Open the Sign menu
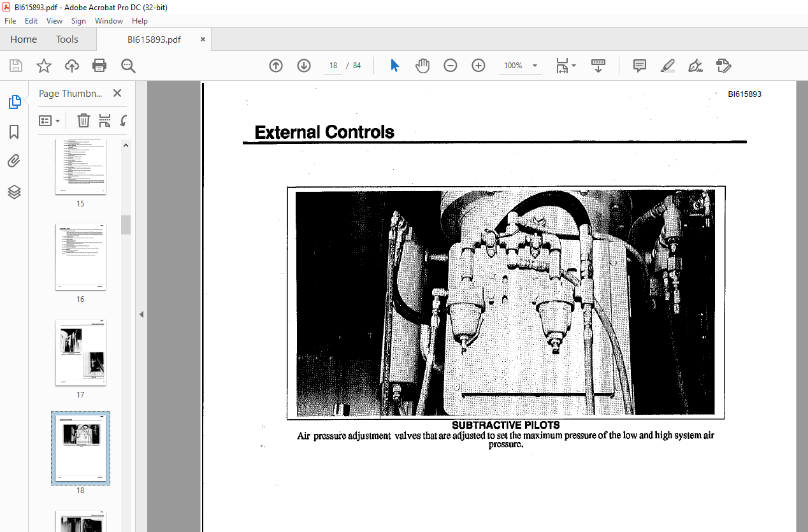This screenshot has width=808, height=532. tap(78, 21)
